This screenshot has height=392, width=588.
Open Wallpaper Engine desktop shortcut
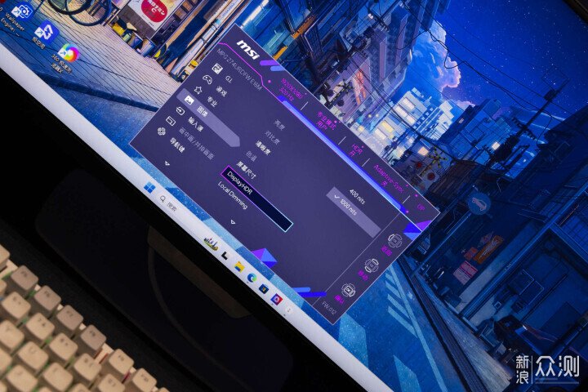pyautogui.click(x=21, y=11)
